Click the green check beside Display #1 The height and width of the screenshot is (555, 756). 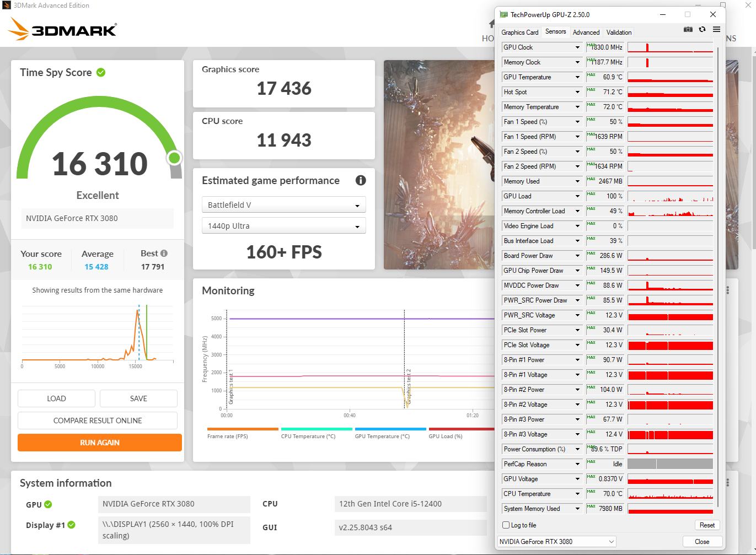click(71, 525)
